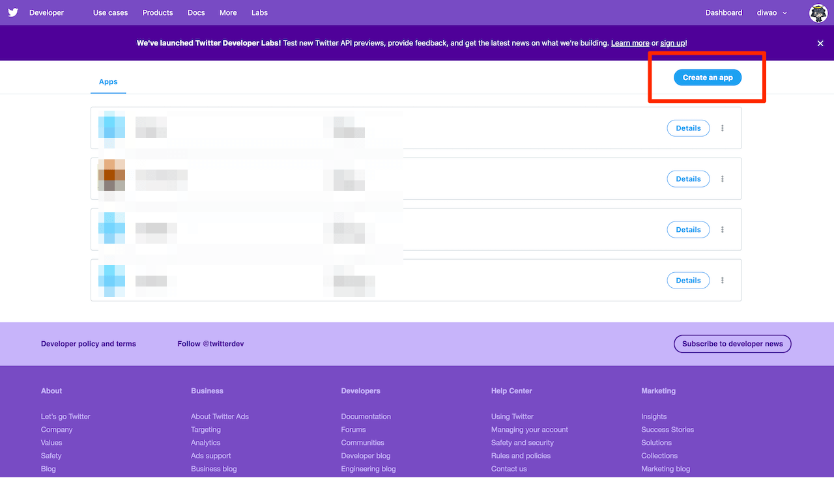This screenshot has height=504, width=834.
Task: View Details of the second app
Action: point(688,179)
